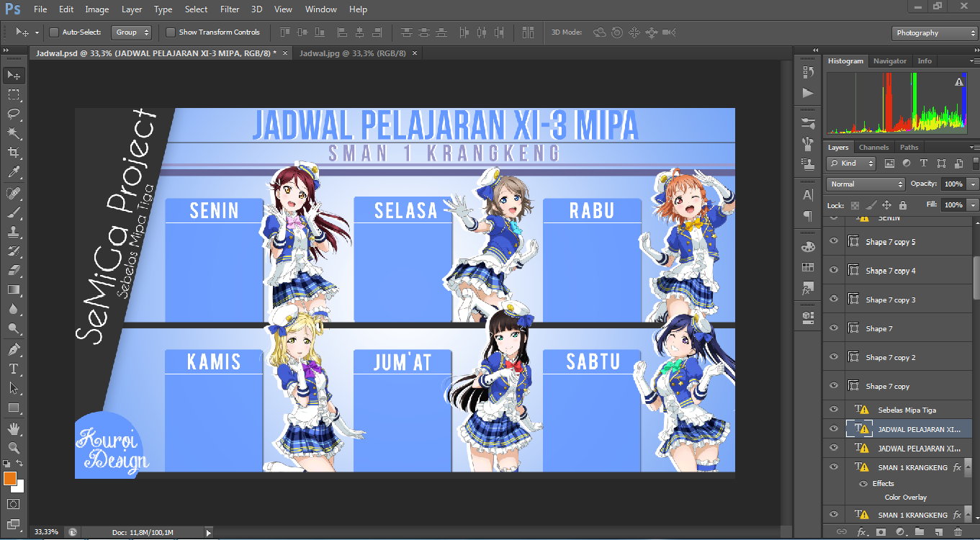
Task: Hide the Shape 7 copy 4 layer
Action: pos(834,270)
